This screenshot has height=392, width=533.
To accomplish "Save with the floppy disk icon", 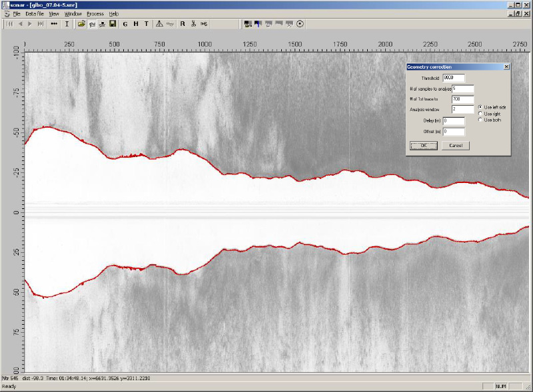I will (x=113, y=24).
